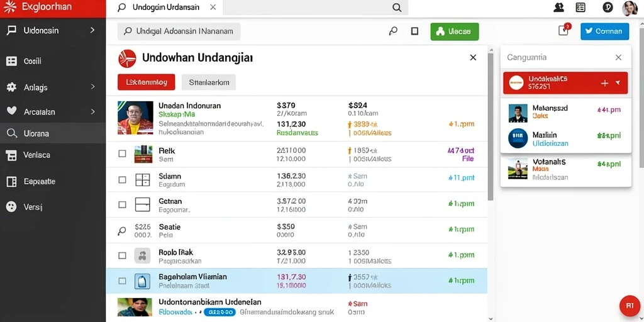Click the Uhdrgal Adoansin search field
Screen dimensions: 644x322
pos(179,31)
